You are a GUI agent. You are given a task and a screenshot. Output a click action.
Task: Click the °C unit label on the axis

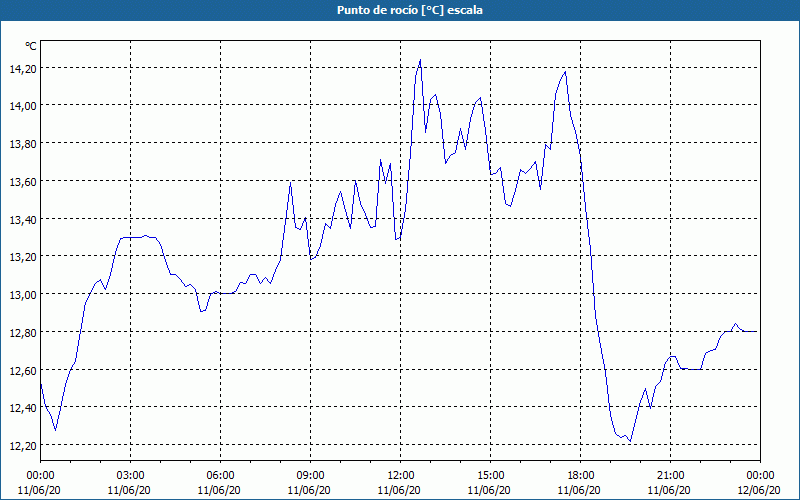pos(31,46)
